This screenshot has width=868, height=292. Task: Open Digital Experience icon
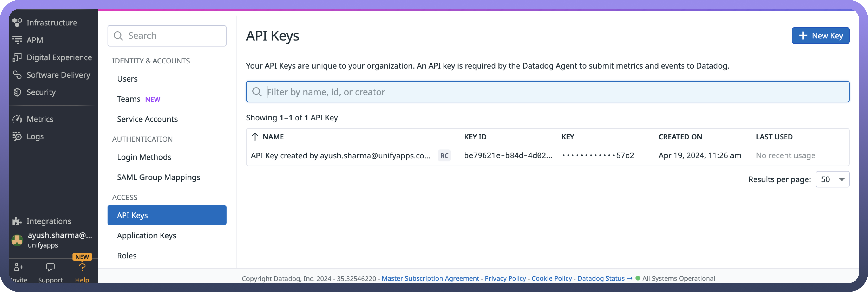click(x=17, y=57)
